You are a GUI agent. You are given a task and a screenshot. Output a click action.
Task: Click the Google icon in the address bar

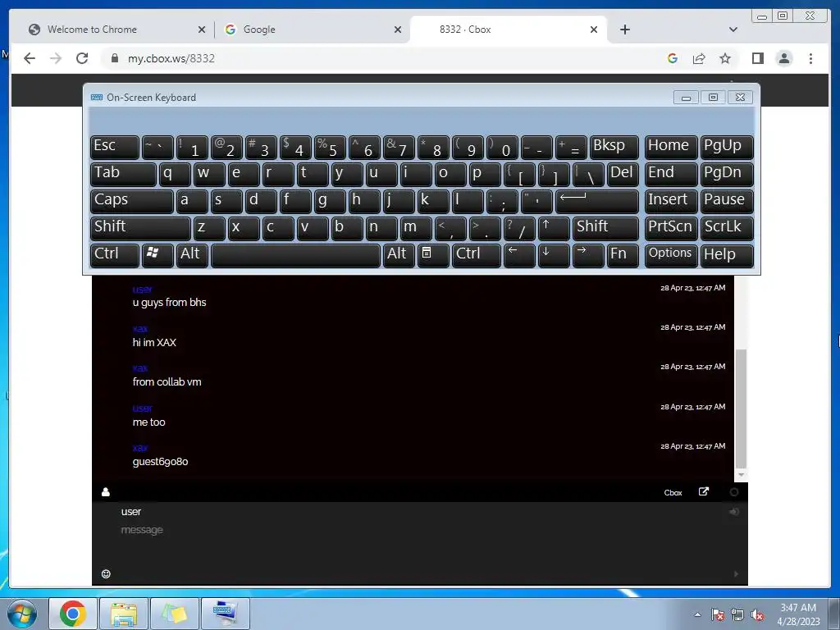click(673, 58)
